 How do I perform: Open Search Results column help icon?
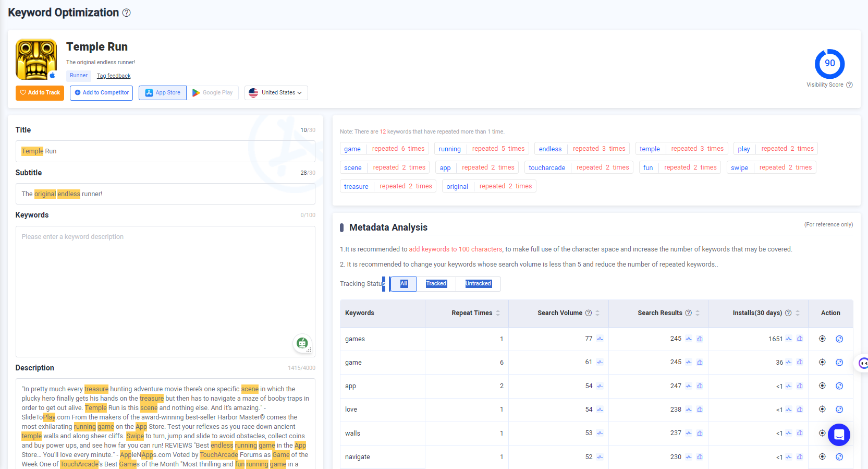[688, 313]
